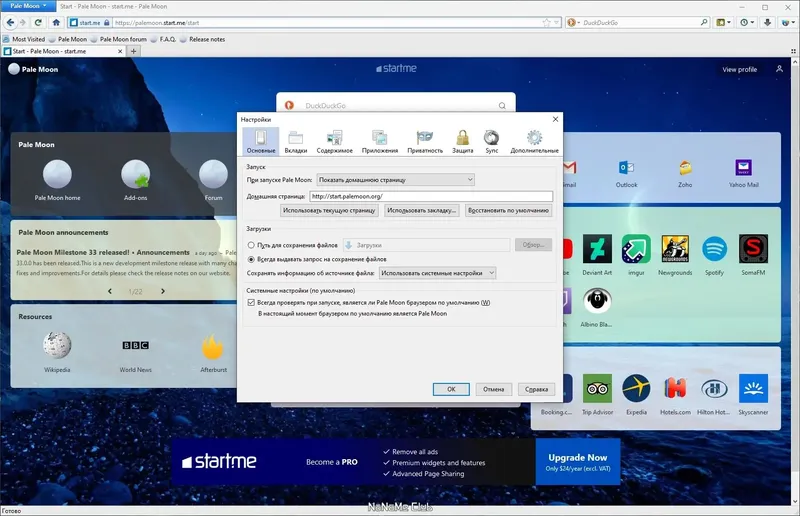The image size is (800, 516).
Task: Switch to the Содержимое settings tab
Action: (334, 141)
